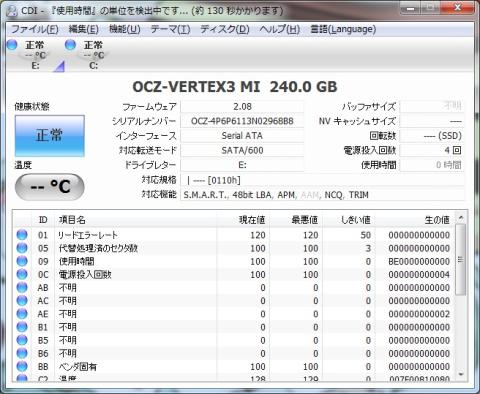Click the ---- (SSD) rotation field
Screen dimensions: 480x394
(x=432, y=136)
